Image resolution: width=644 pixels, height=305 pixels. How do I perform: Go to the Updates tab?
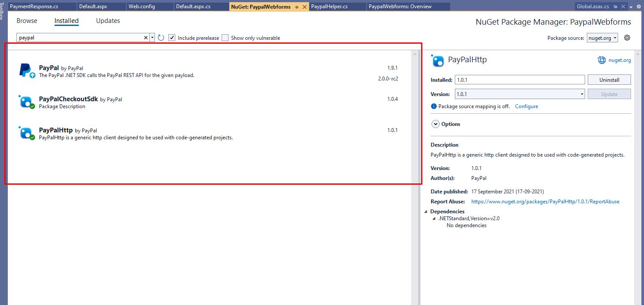click(108, 21)
